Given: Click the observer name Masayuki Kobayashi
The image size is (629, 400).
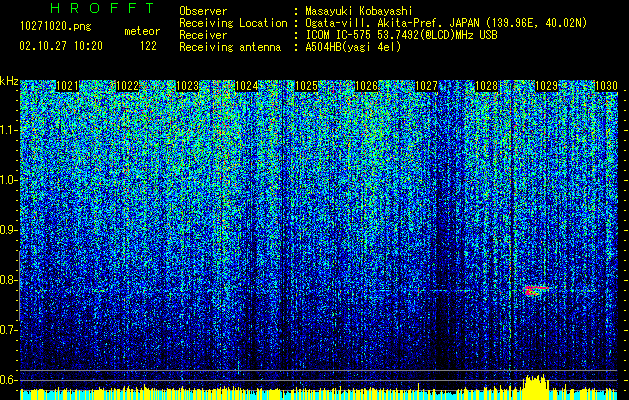Looking at the screenshot, I should 359,11.
